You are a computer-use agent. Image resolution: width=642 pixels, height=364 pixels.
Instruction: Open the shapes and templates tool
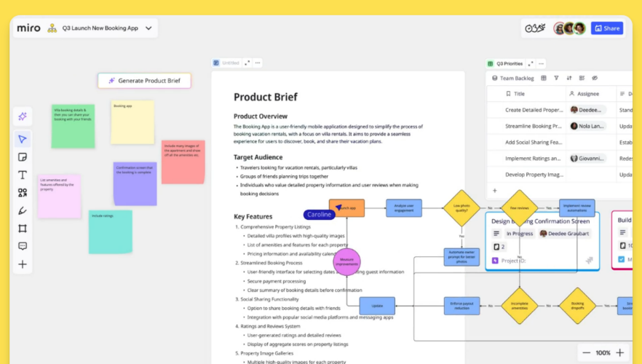click(x=23, y=193)
